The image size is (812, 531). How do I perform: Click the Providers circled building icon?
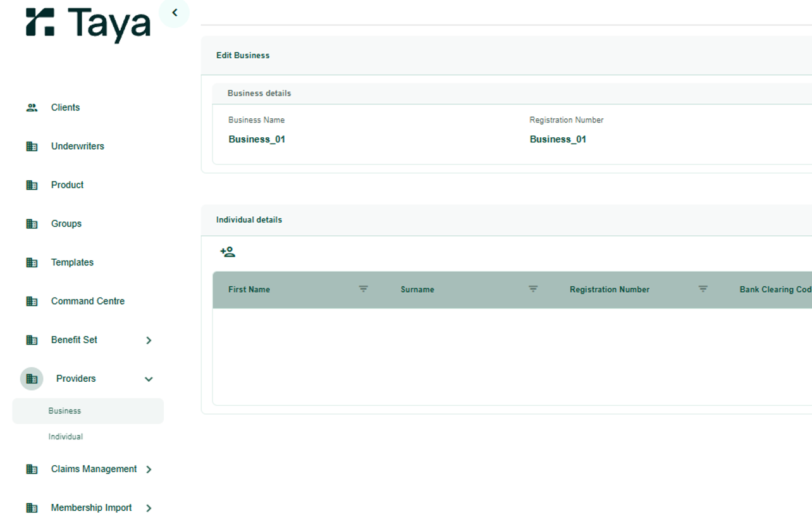pyautogui.click(x=32, y=379)
